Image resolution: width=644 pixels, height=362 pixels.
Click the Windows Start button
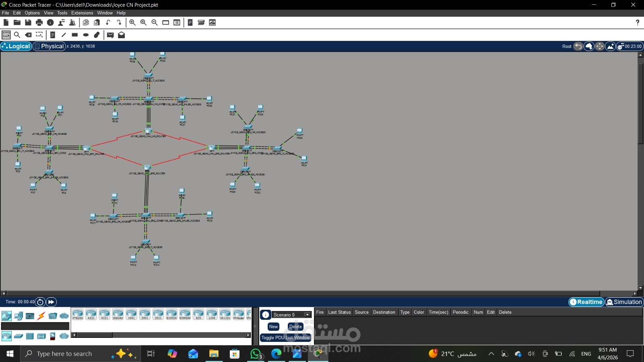(x=10, y=354)
